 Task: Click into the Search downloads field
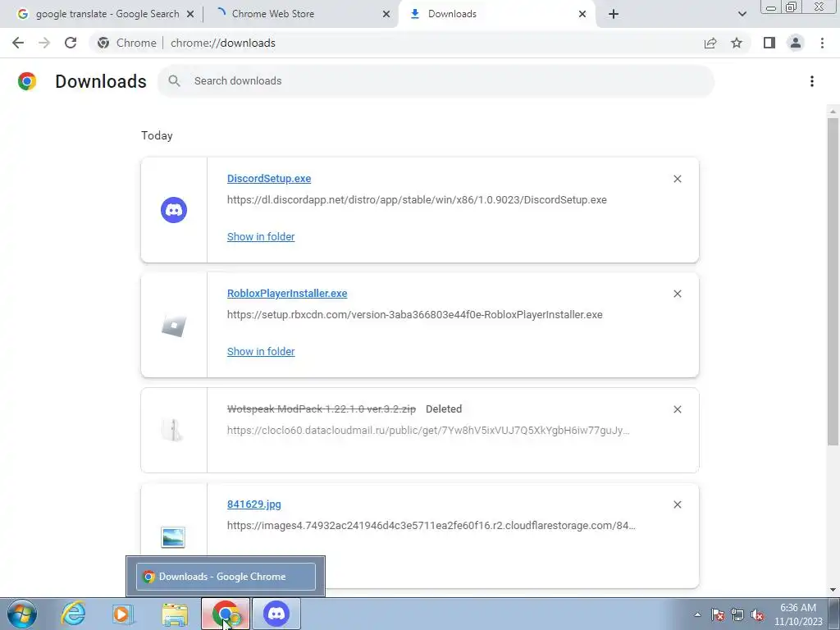pyautogui.click(x=436, y=81)
